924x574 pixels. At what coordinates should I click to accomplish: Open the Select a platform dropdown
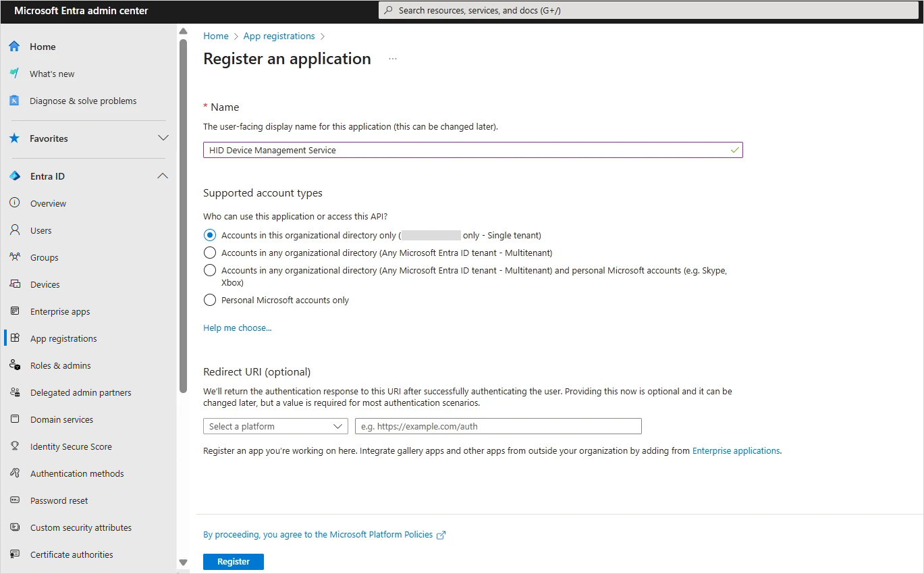pyautogui.click(x=275, y=427)
